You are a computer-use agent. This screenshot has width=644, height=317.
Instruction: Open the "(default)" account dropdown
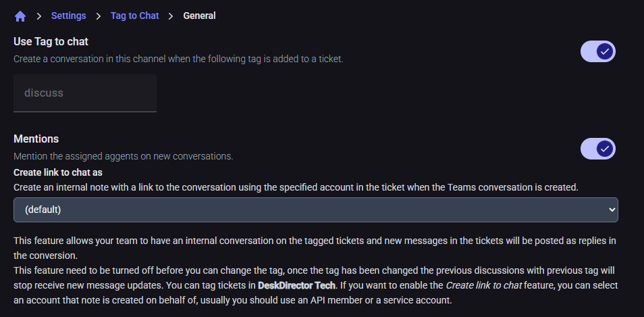pos(315,210)
